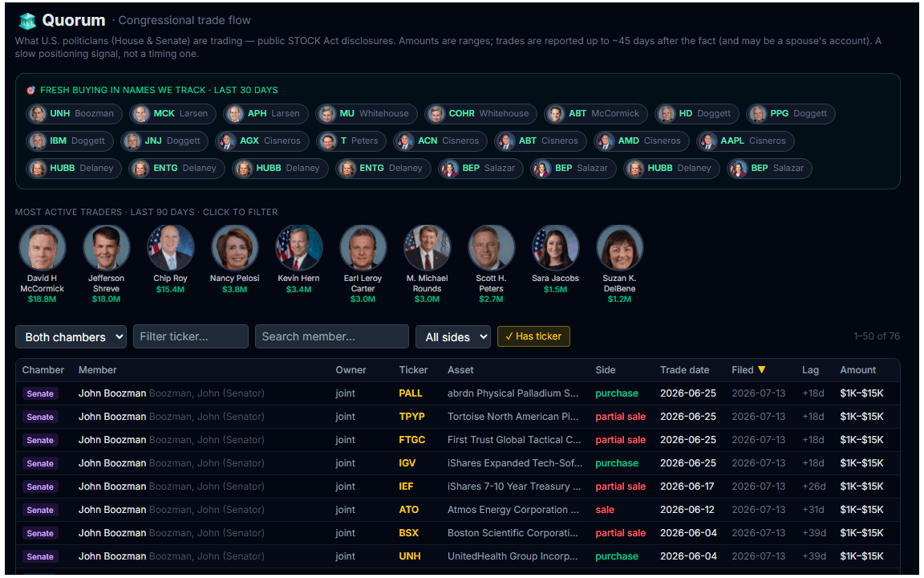Click the HD Doggett chip

pyautogui.click(x=697, y=113)
